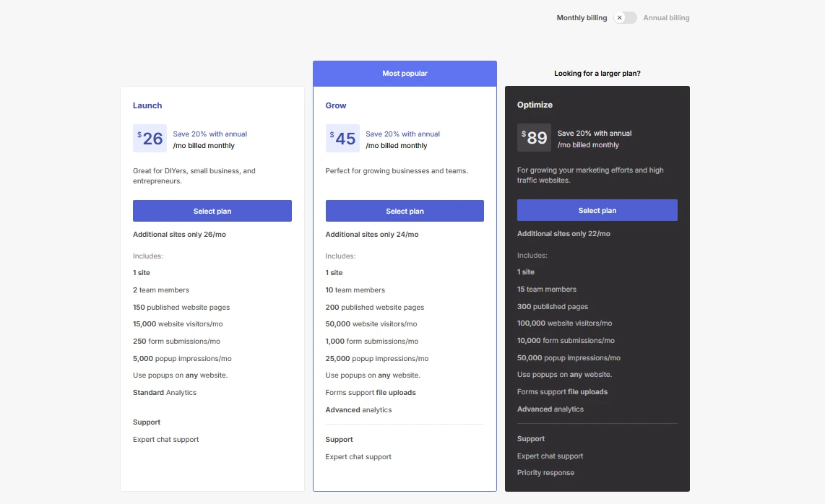This screenshot has width=825, height=504.
Task: Click the Launch plan description text
Action: point(194,175)
